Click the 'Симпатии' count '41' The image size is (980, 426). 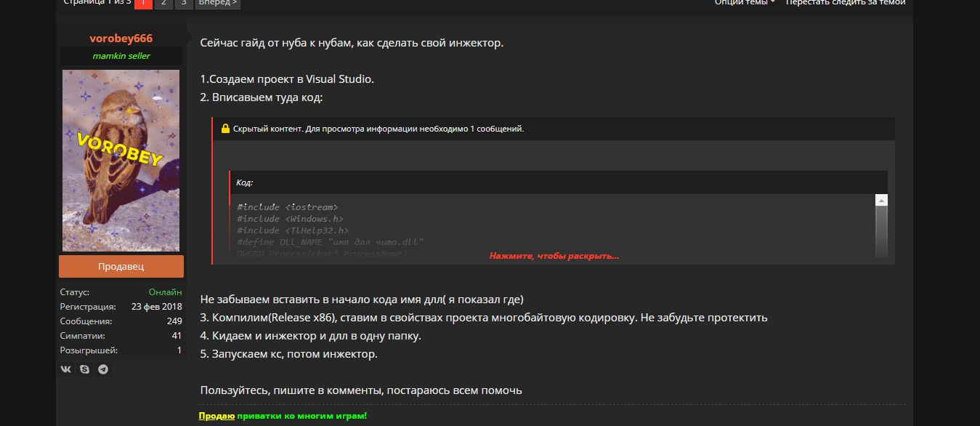[x=177, y=336]
